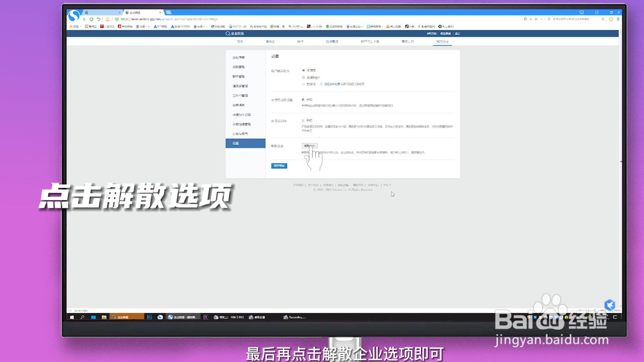644x362 pixels.
Task: Click the Premiere Pro taskbar icon
Action: click(x=206, y=317)
